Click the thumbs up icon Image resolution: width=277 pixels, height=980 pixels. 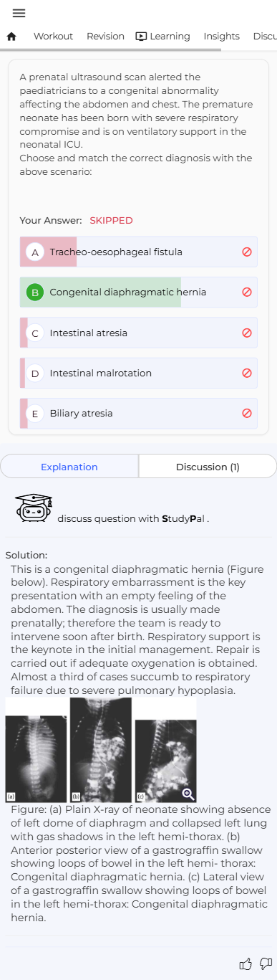(x=246, y=964)
